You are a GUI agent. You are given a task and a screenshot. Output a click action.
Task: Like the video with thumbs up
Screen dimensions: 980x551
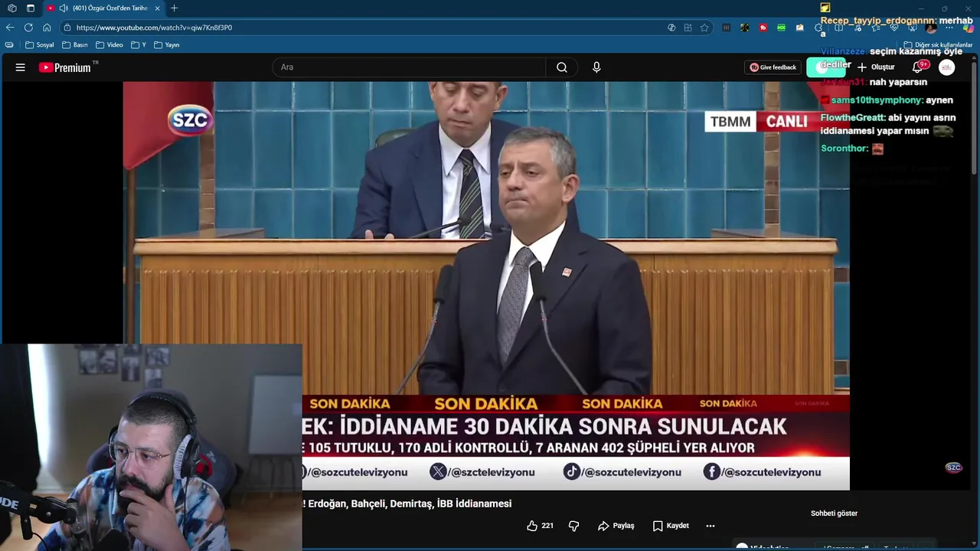[540, 526]
